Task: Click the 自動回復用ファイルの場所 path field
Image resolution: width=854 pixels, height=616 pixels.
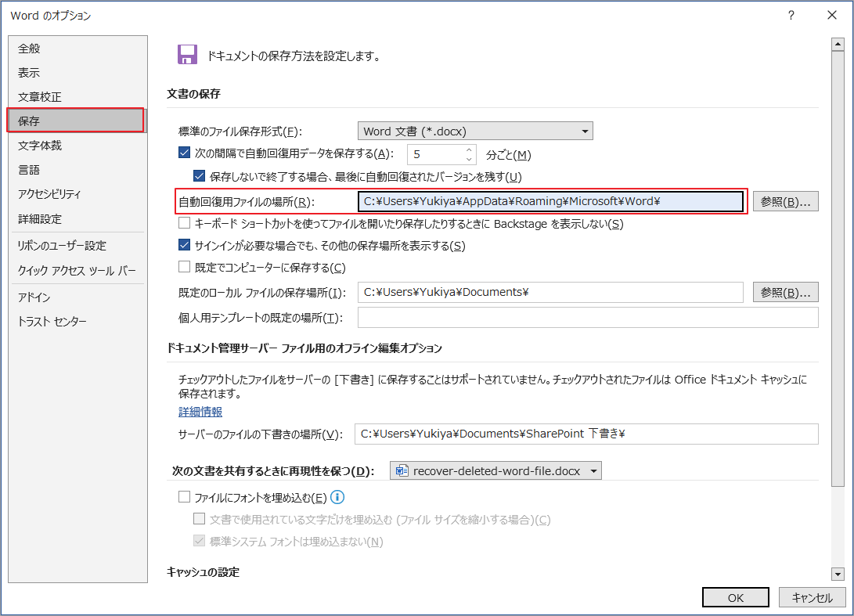Action: [550, 201]
